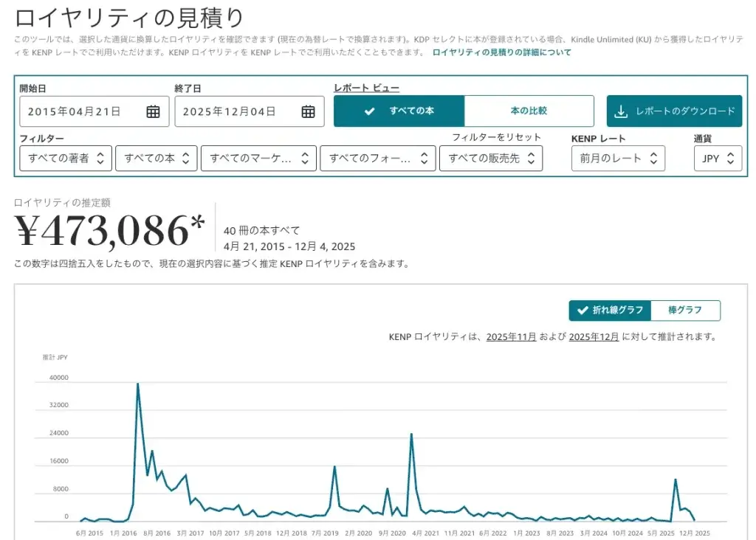Viewport: 756px width, 540px height.
Task: Expand the すべての著者 filter dropdown
Action: tap(66, 158)
